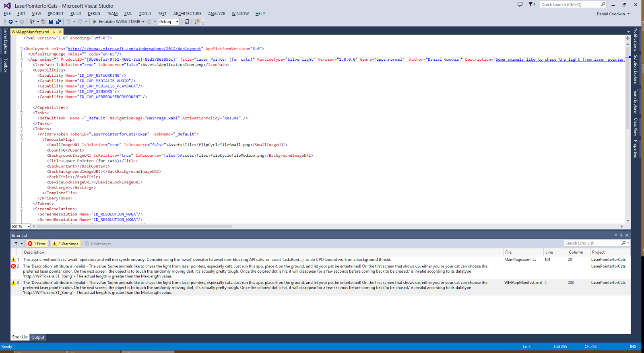Open the Error List window position dropdown
The height and width of the screenshot is (353, 644).
click(x=616, y=235)
